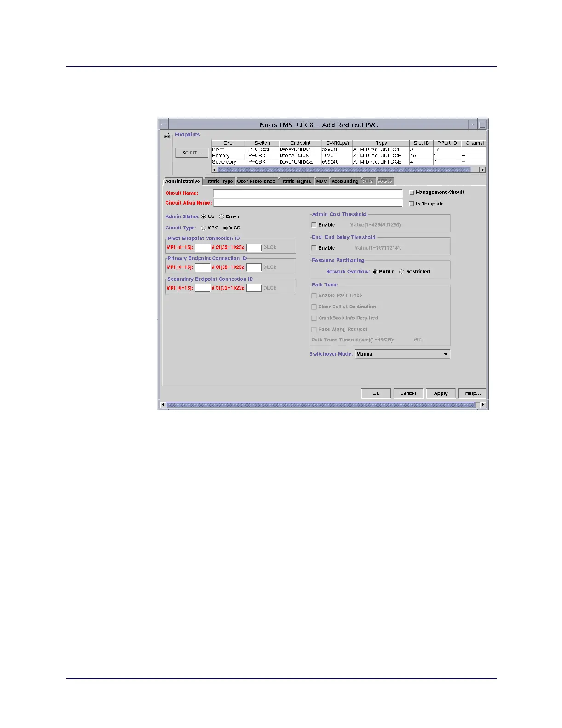Click bottom window scrollbar right arrow
Viewport: 562px width, 728px height.
482,405
